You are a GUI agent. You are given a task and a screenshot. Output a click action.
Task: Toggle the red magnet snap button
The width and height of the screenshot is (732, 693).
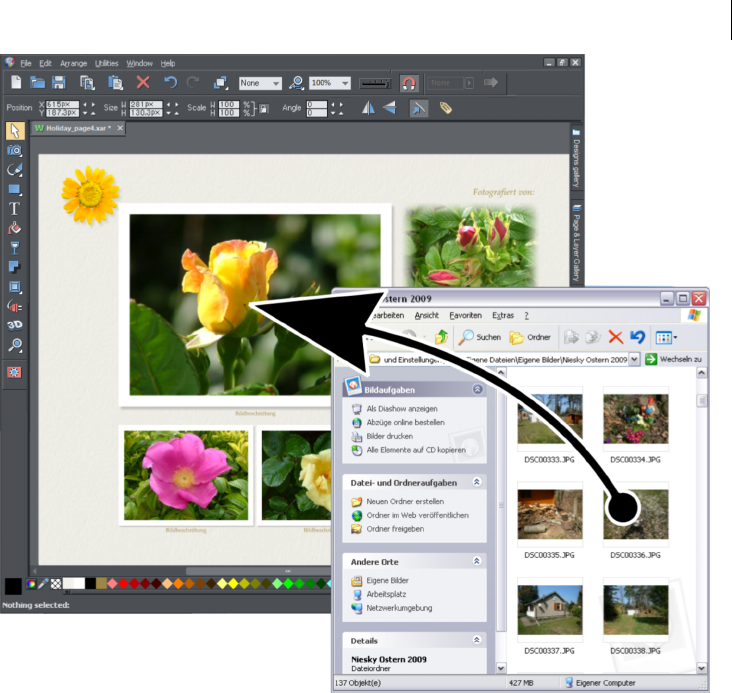click(x=409, y=84)
